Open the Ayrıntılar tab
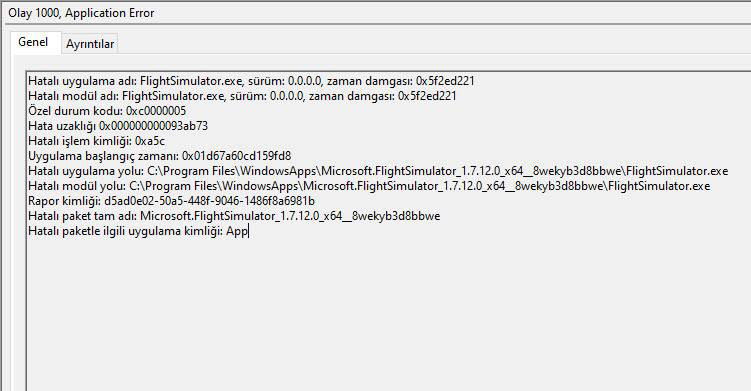This screenshot has height=391, width=751. (90, 44)
